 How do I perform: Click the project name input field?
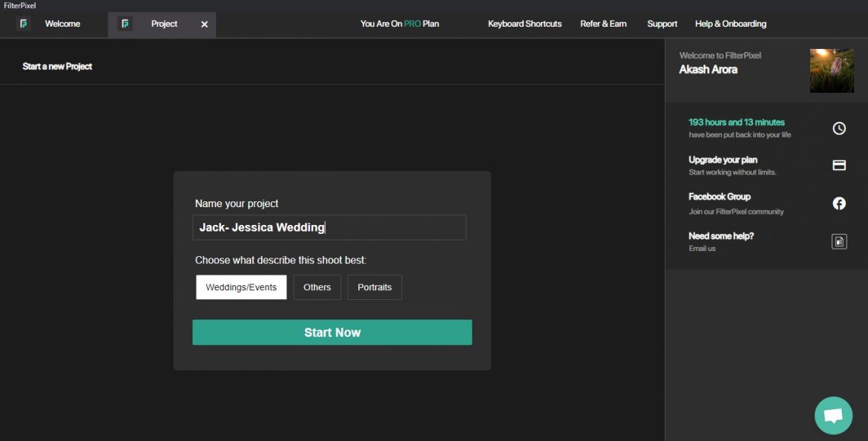point(329,227)
